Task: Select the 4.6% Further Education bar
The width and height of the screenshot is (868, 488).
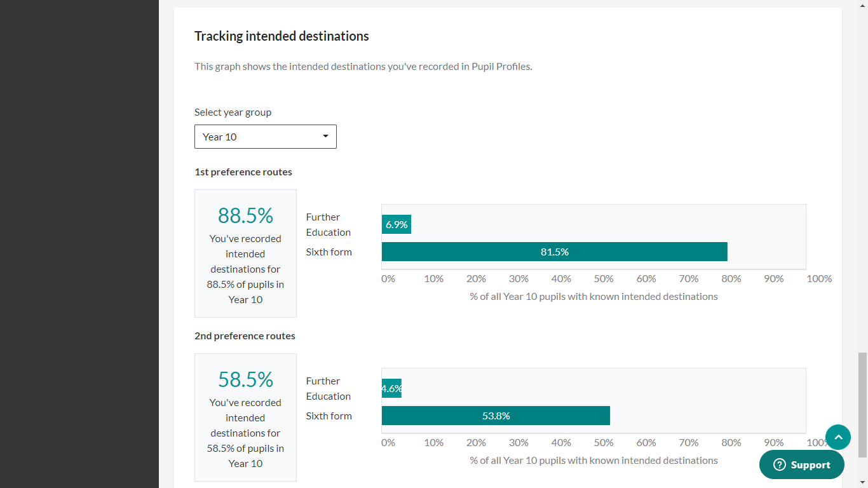Action: click(391, 388)
